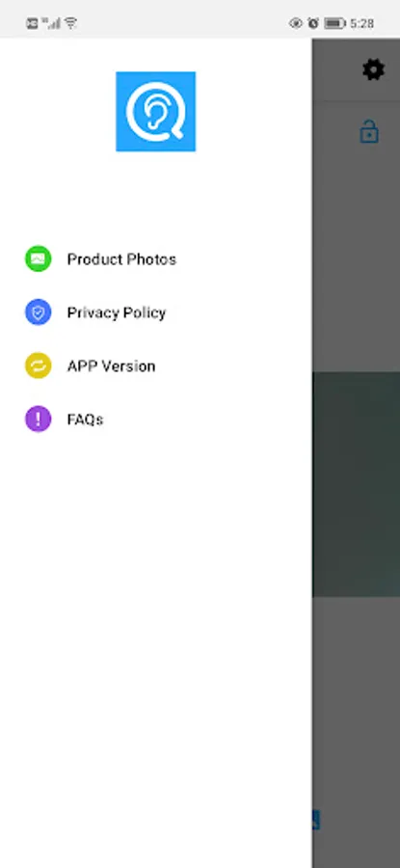Toggle the blue padlock unlock icon
The image size is (400, 868).
pyautogui.click(x=369, y=132)
